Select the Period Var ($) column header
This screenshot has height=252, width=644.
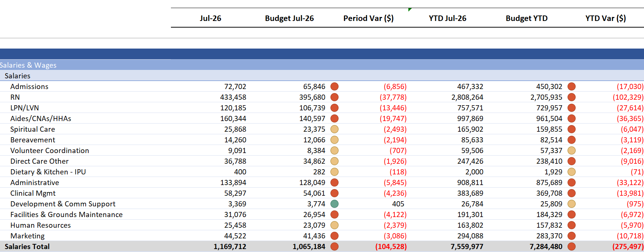pyautogui.click(x=368, y=18)
